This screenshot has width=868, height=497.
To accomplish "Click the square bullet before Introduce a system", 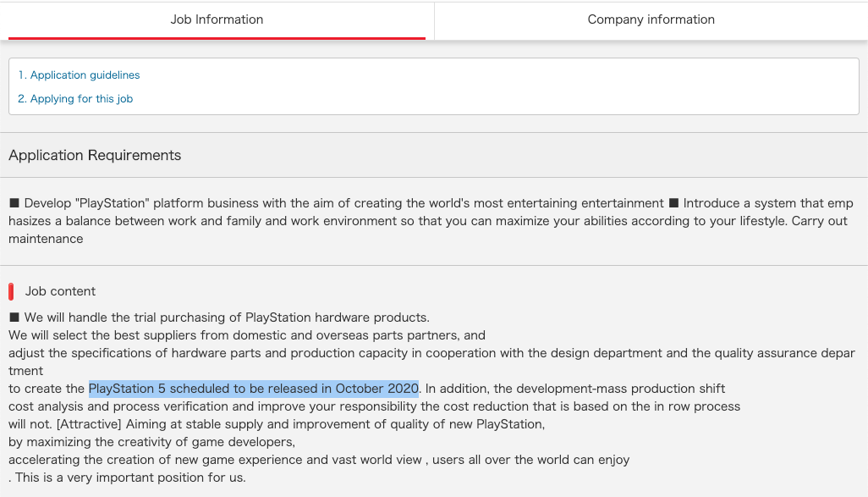I will (673, 203).
